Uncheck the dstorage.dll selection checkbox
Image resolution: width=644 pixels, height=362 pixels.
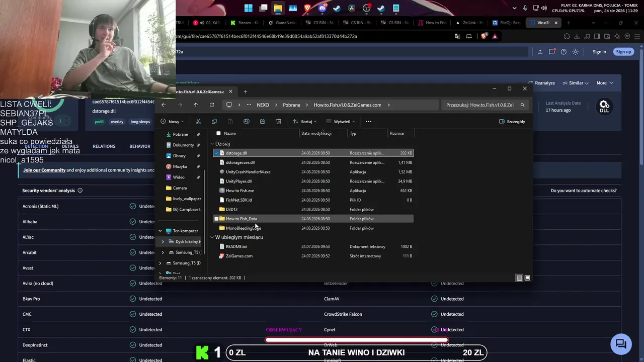pyautogui.click(x=216, y=153)
